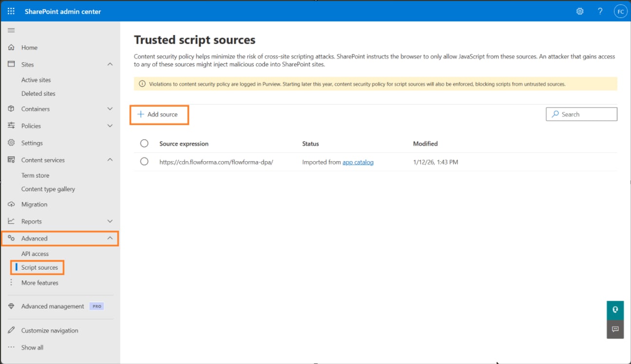Click the Trusted script sources heading
Screen dimensions: 631x364
pyautogui.click(x=195, y=40)
